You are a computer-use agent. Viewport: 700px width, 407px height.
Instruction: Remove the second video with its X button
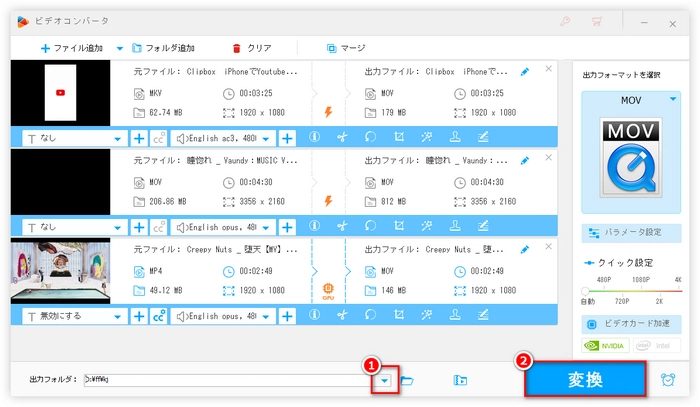[548, 157]
